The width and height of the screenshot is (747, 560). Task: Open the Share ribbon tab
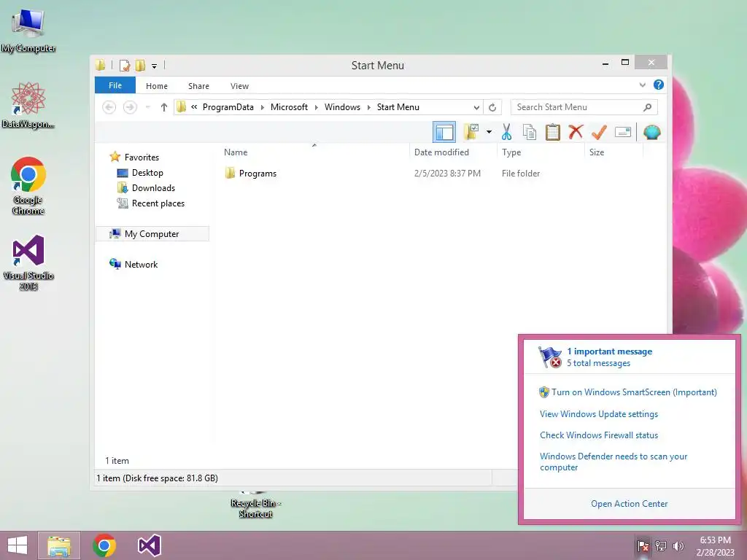pos(198,86)
